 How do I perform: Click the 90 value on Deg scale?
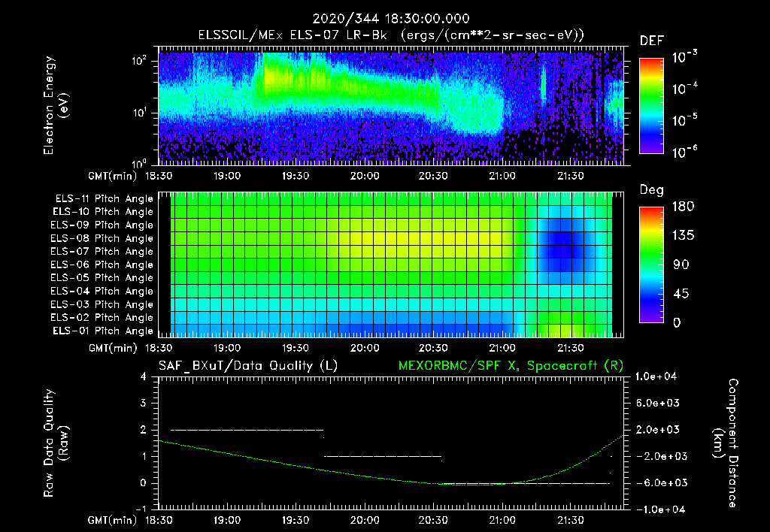(681, 265)
